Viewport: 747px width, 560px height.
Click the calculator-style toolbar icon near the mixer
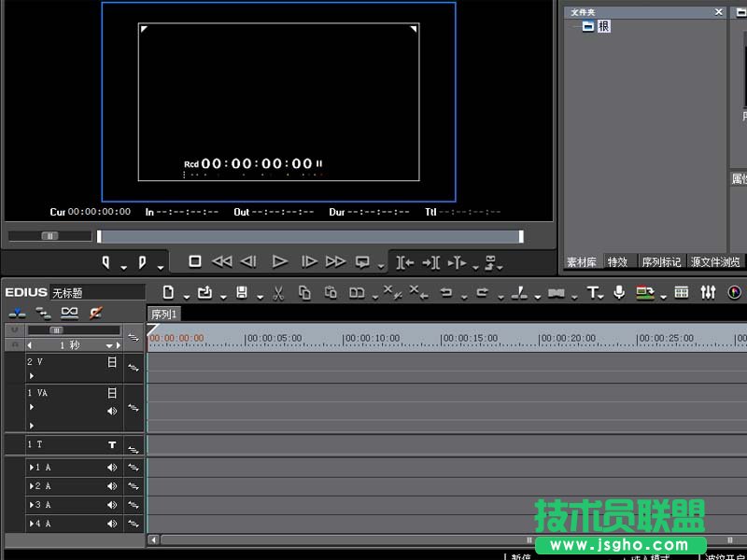pos(680,292)
